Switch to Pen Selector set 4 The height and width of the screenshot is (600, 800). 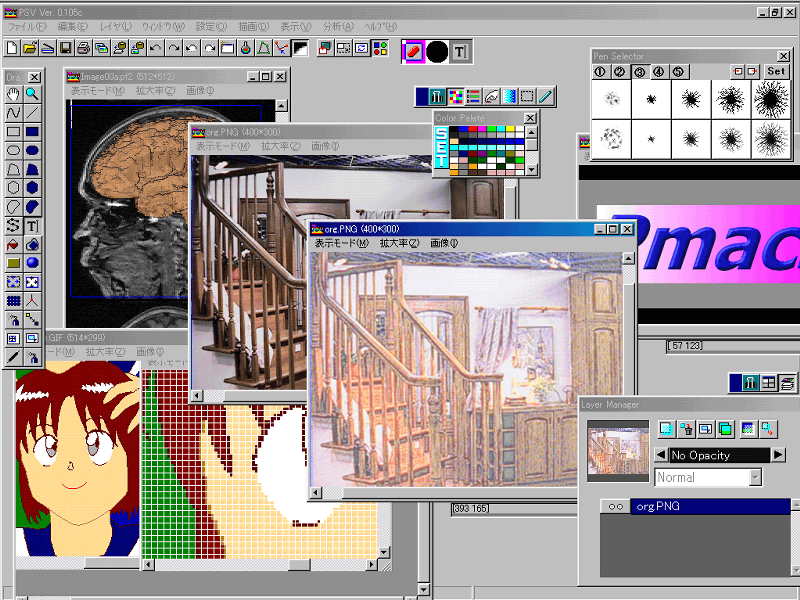coord(659,72)
